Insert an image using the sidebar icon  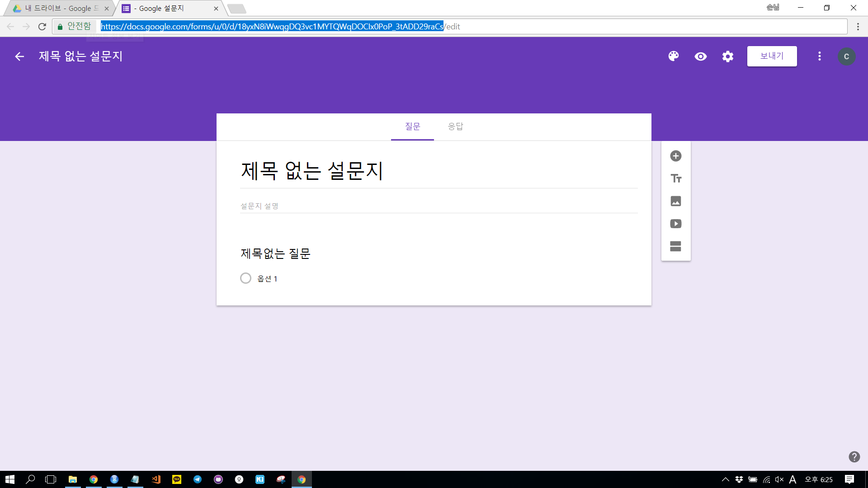675,201
